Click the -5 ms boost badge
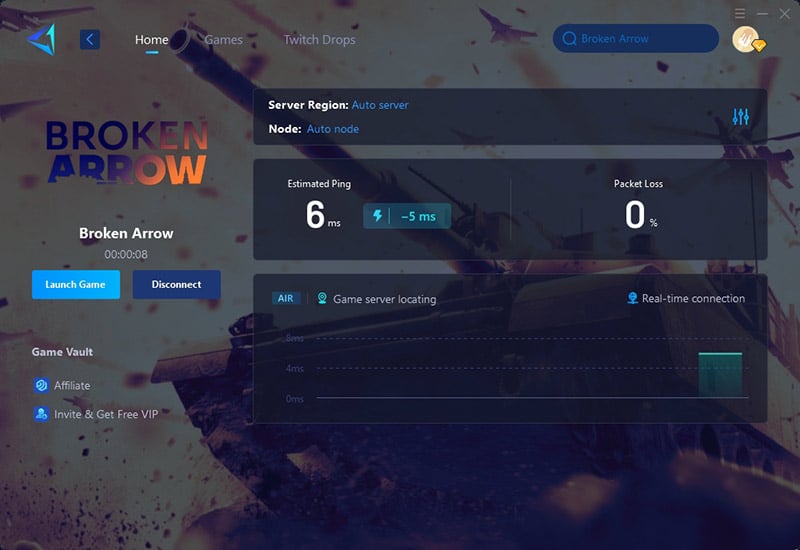 click(407, 216)
